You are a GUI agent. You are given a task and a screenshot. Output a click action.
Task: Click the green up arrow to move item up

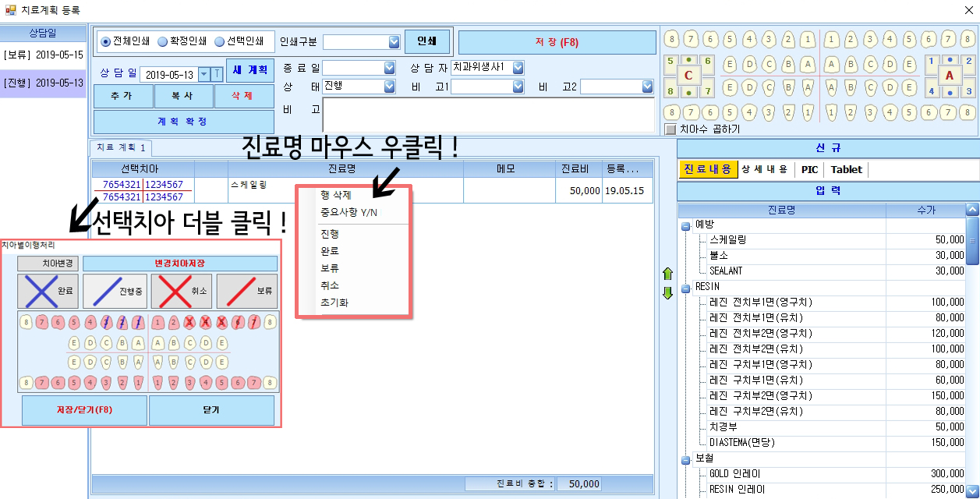(667, 274)
